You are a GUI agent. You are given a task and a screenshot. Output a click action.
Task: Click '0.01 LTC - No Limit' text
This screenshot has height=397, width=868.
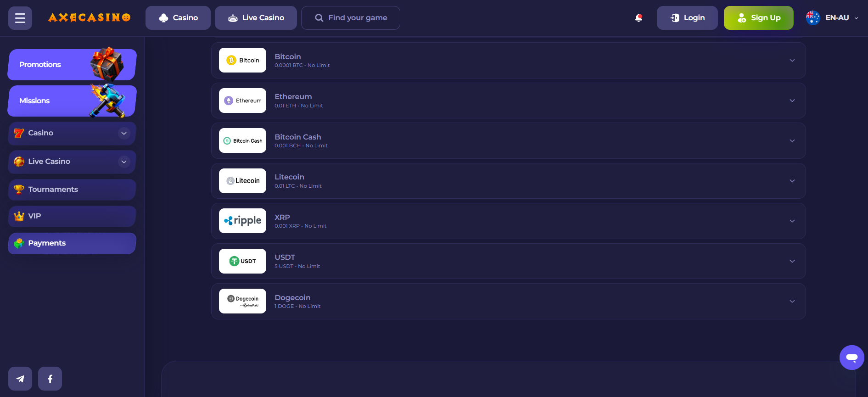[298, 186]
